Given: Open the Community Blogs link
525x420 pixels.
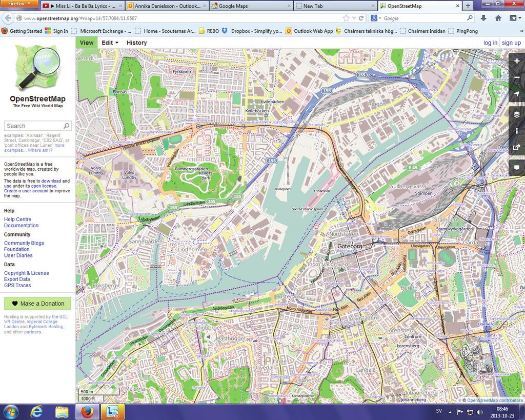Looking at the screenshot, I should (x=24, y=243).
